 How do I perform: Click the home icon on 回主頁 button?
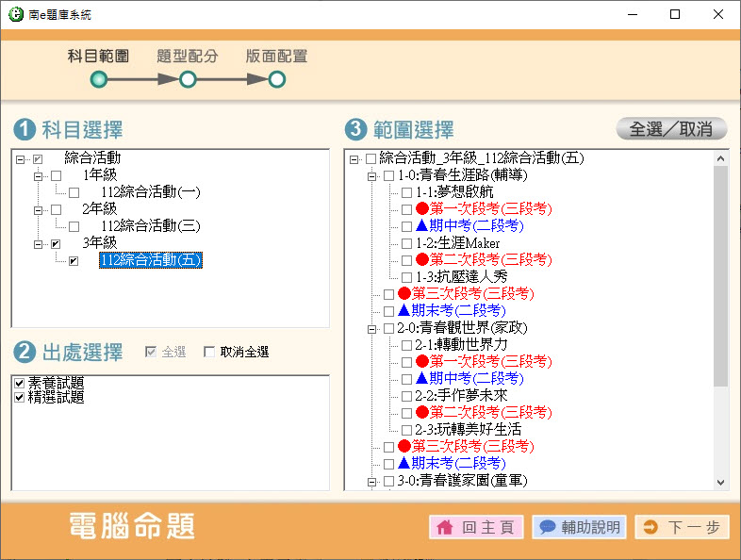[x=445, y=528]
